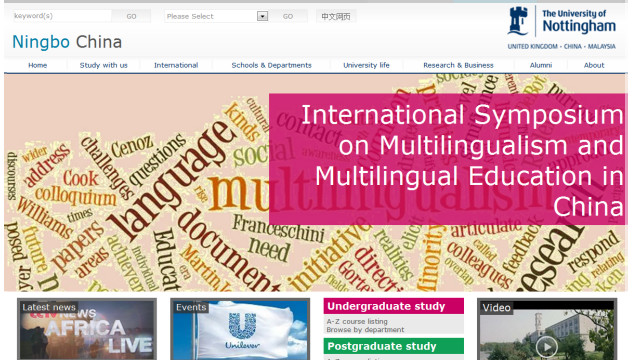Click the Latest news label
This screenshot has width=640, height=360.
[x=49, y=307]
